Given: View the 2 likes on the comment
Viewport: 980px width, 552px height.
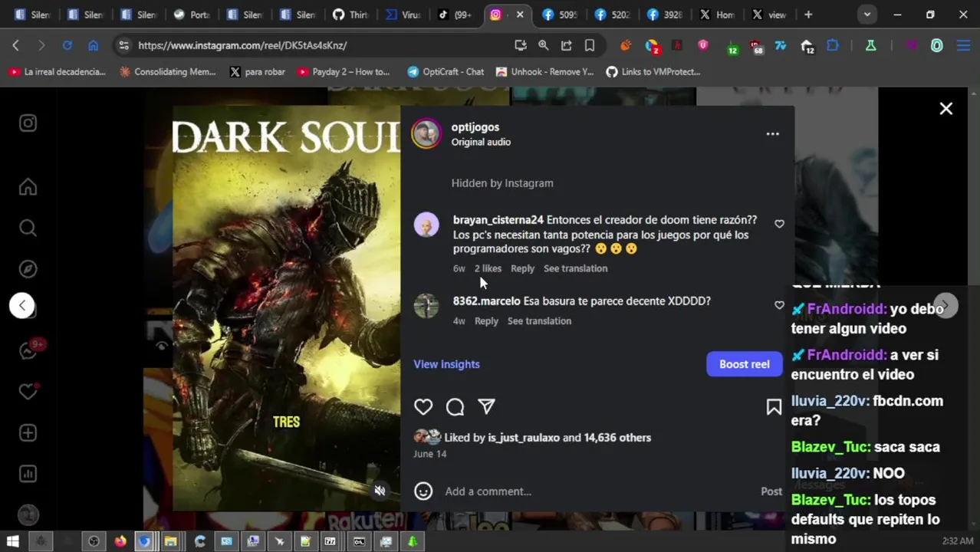Looking at the screenshot, I should (x=488, y=268).
